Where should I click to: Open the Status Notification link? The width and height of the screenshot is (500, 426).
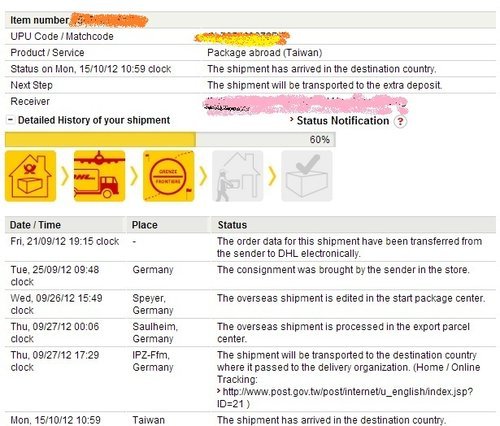point(343,121)
